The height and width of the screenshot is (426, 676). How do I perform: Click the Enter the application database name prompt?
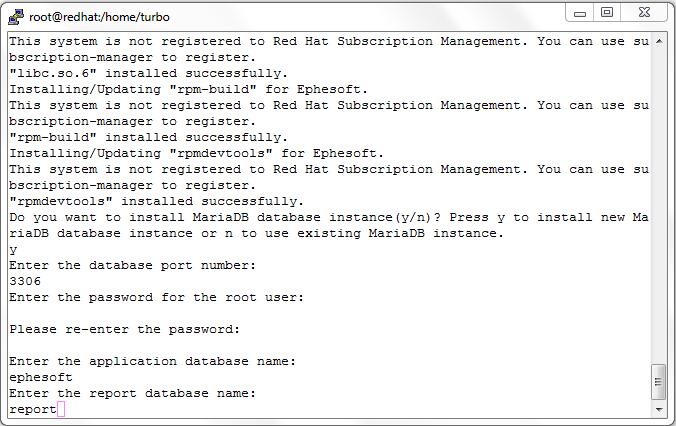[153, 361]
